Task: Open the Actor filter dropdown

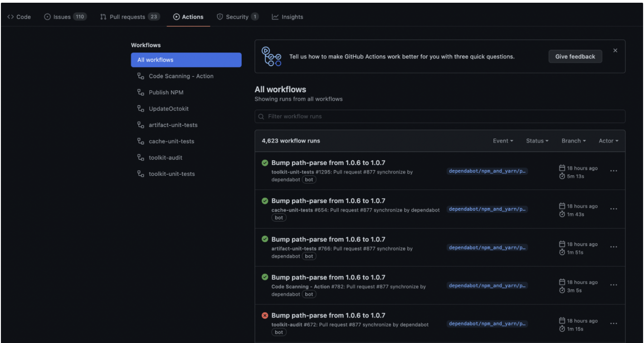Action: tap(608, 141)
